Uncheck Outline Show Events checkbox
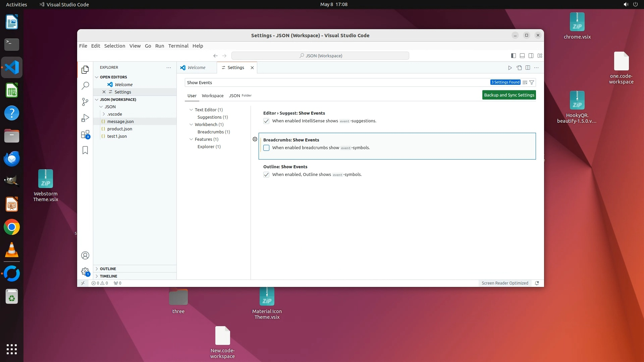The height and width of the screenshot is (362, 644). (266, 175)
